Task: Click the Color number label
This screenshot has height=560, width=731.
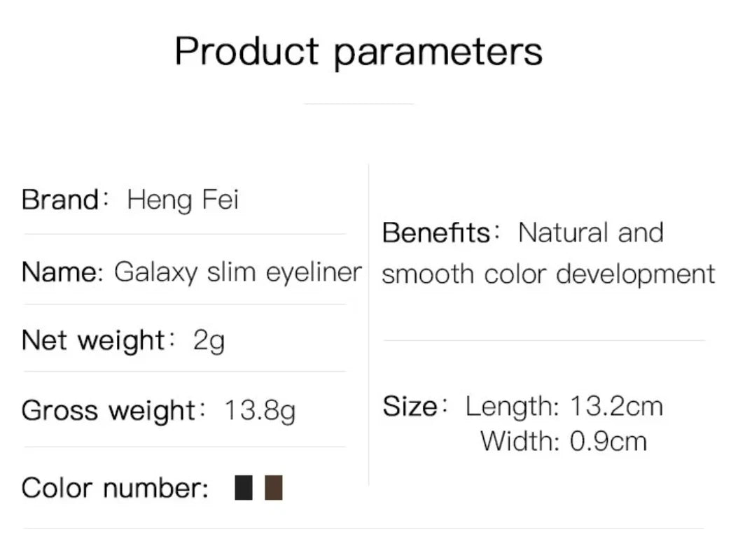Action: pyautogui.click(x=115, y=488)
